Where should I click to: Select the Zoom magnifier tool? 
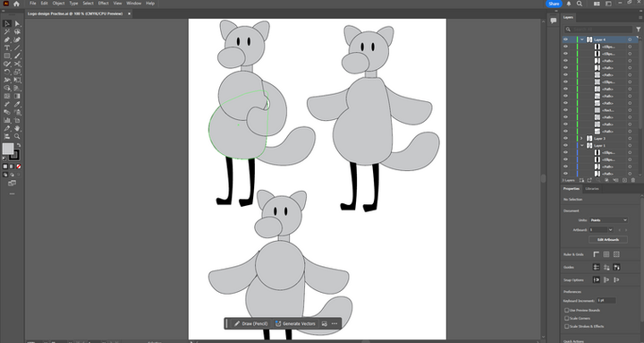point(17,136)
